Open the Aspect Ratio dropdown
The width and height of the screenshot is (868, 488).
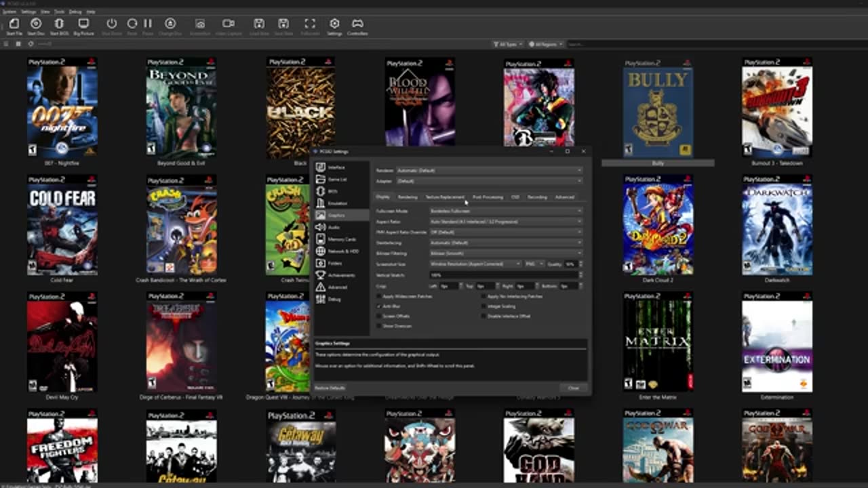click(506, 222)
